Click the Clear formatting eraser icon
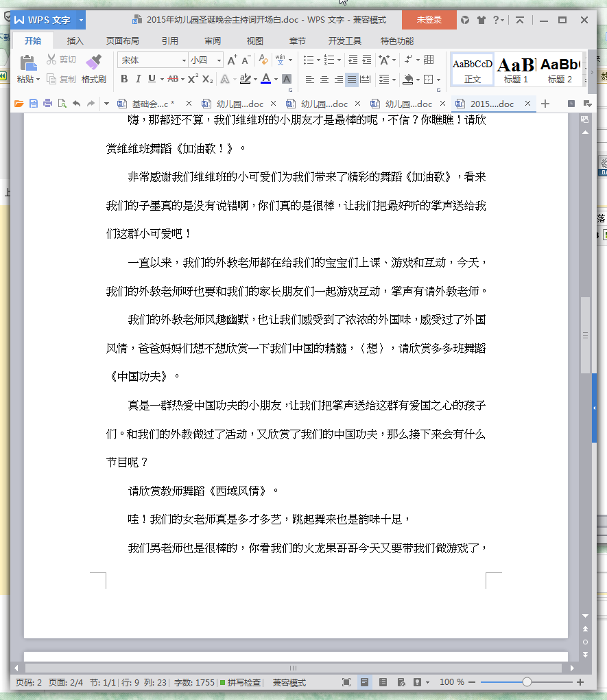The width and height of the screenshot is (607, 700). coord(263,60)
